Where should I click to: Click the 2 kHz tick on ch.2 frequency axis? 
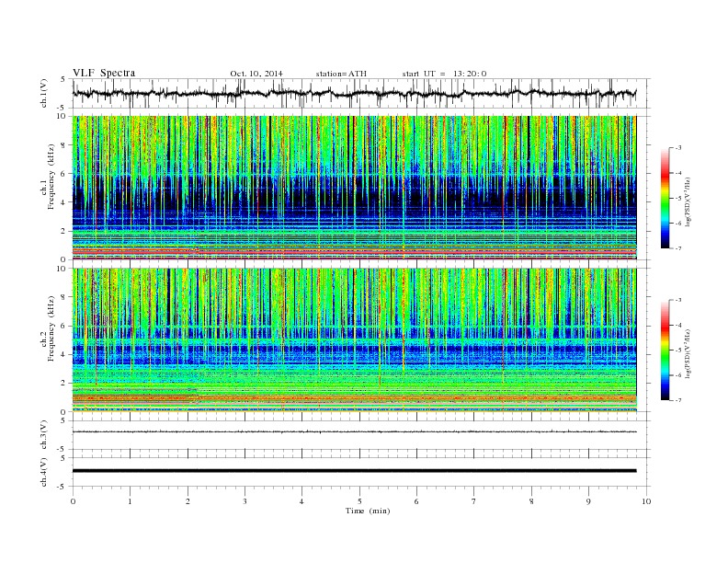64,384
